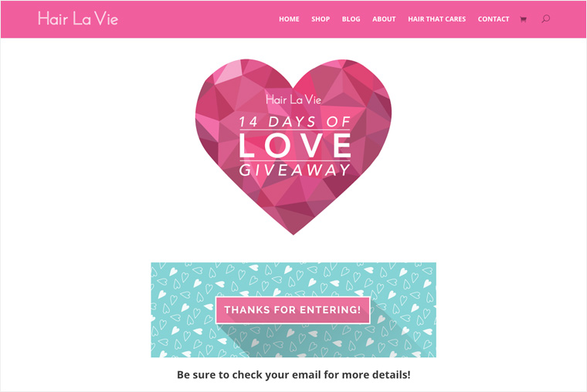The image size is (587, 392).
Task: Open the CONTACT page
Action: (494, 19)
